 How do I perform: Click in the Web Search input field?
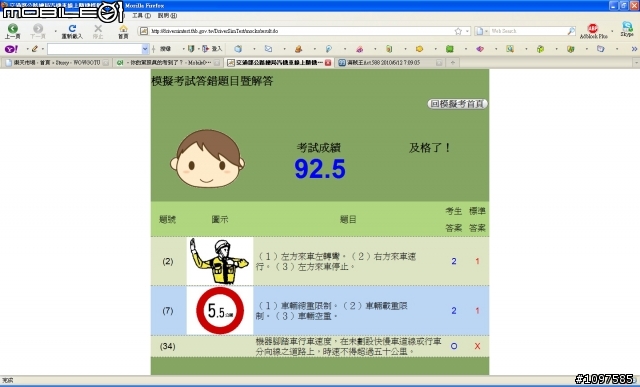528,31
